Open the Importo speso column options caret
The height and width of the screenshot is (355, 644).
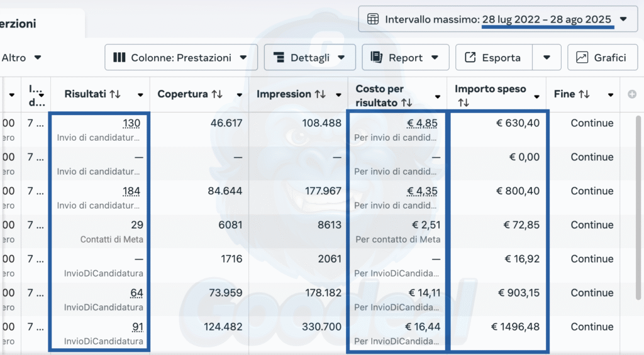pos(536,96)
